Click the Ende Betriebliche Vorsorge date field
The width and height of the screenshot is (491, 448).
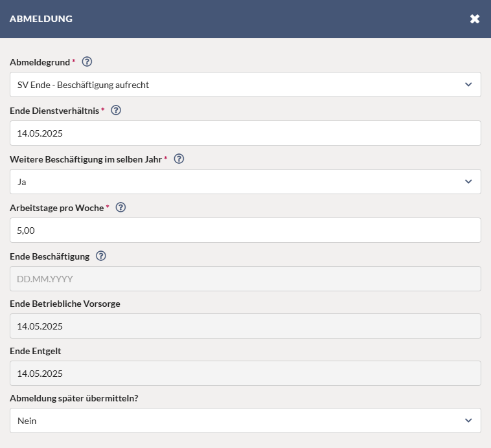tap(245, 326)
